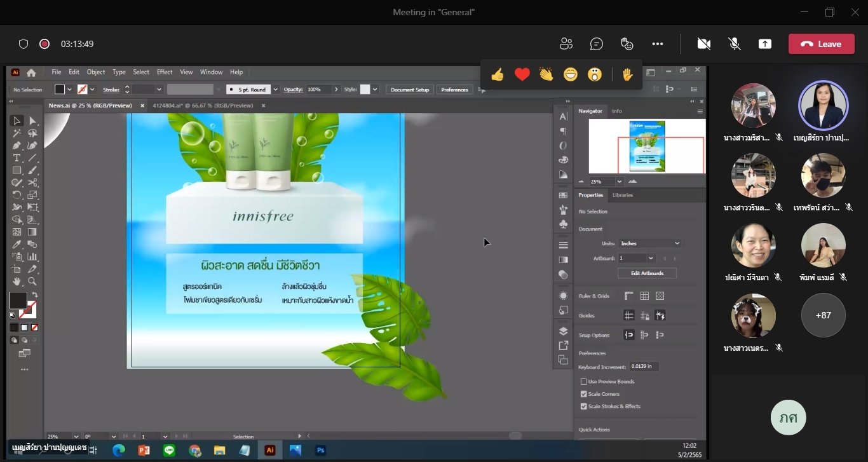The height and width of the screenshot is (462, 868).
Task: Open the Symbols panel icon
Action: click(563, 224)
